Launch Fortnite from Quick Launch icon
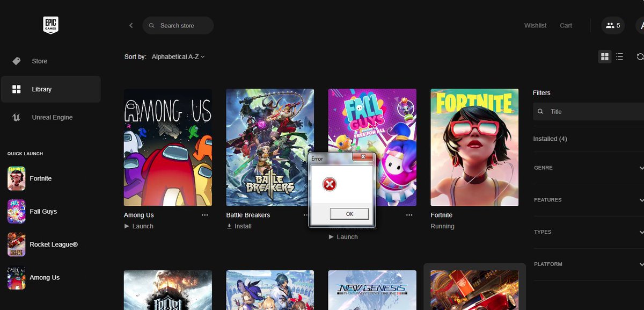This screenshot has height=310, width=644. point(16,178)
